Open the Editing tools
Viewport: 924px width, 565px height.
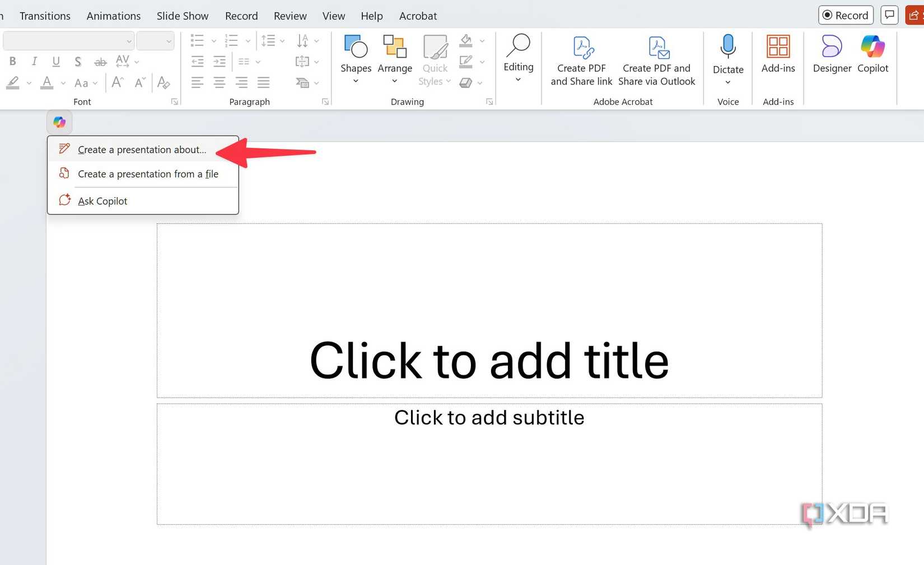pos(518,59)
